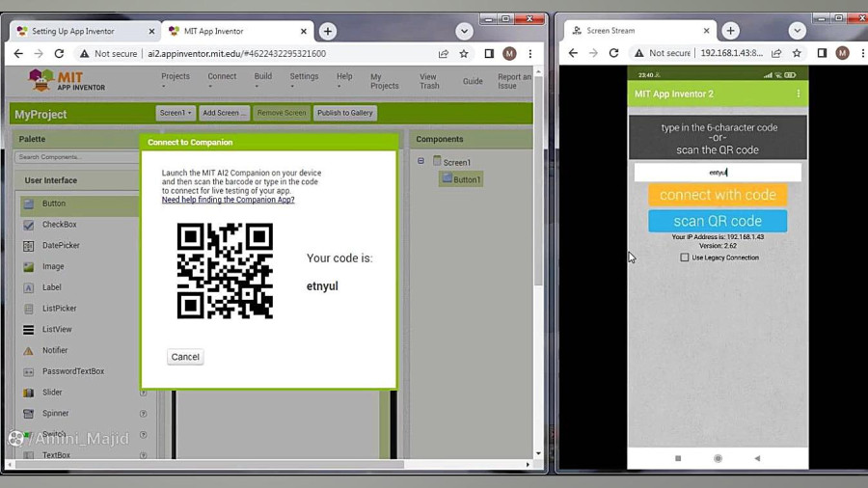Share the App Inventor page
Viewport: 868px width, 488px height.
click(x=444, y=54)
